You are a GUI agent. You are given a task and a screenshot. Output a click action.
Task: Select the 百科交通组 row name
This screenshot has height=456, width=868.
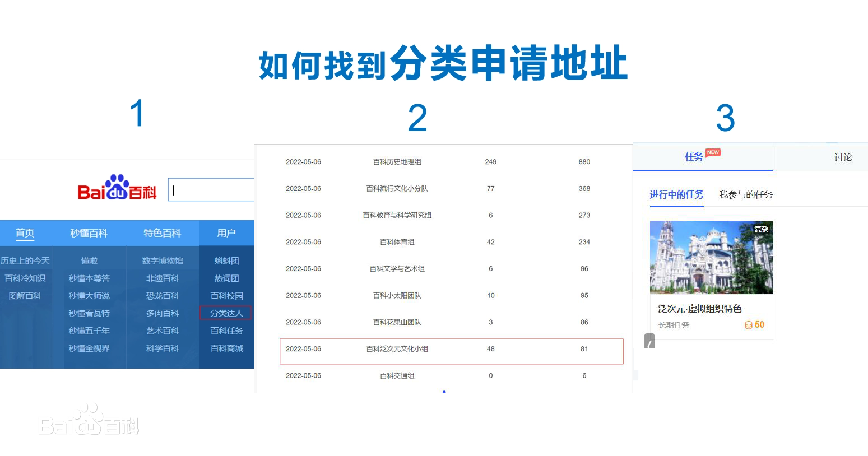[397, 376]
